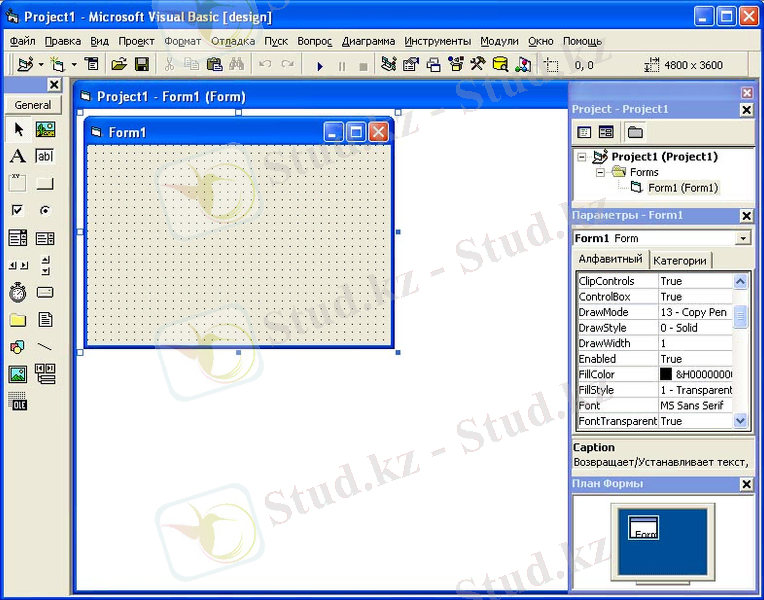Select the Pointer tool in toolbox
764x600 pixels.
(18, 130)
